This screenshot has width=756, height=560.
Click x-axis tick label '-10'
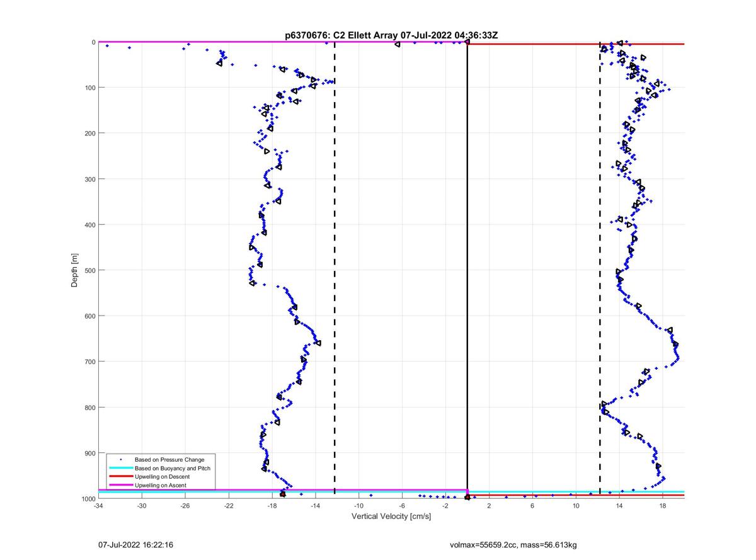click(x=358, y=505)
